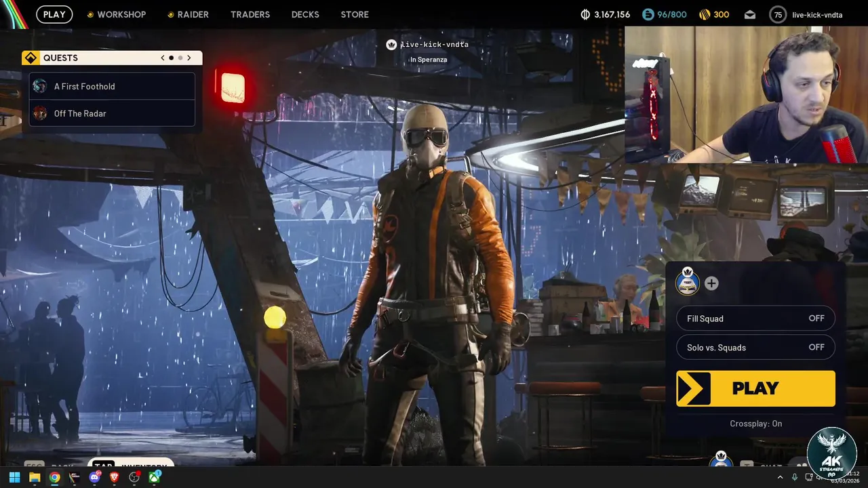Click the crown leader icon above the character
The image size is (868, 488).
[x=391, y=45]
